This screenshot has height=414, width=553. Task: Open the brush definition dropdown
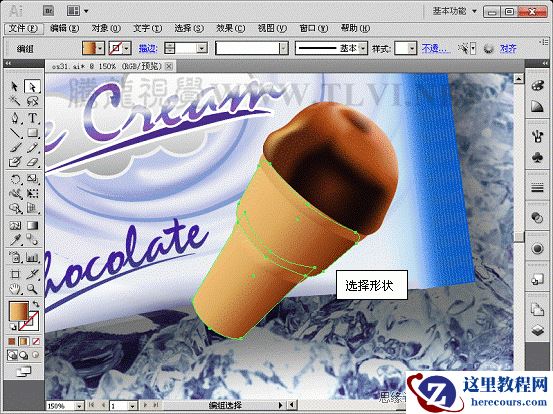click(x=283, y=48)
